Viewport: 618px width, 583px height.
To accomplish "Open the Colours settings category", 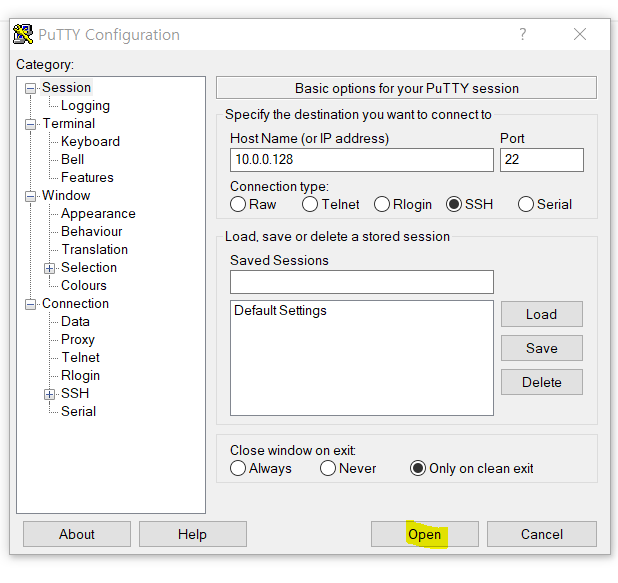I will pyautogui.click(x=84, y=285).
